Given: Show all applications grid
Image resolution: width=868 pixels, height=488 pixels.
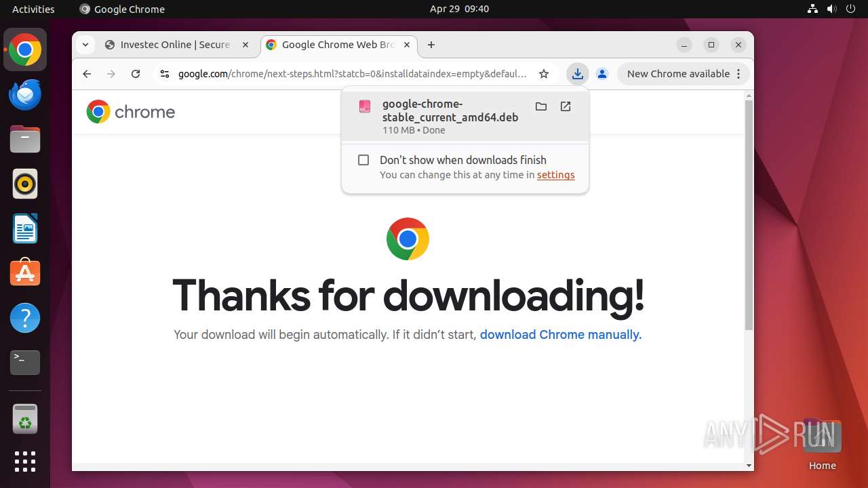Looking at the screenshot, I should click(25, 462).
